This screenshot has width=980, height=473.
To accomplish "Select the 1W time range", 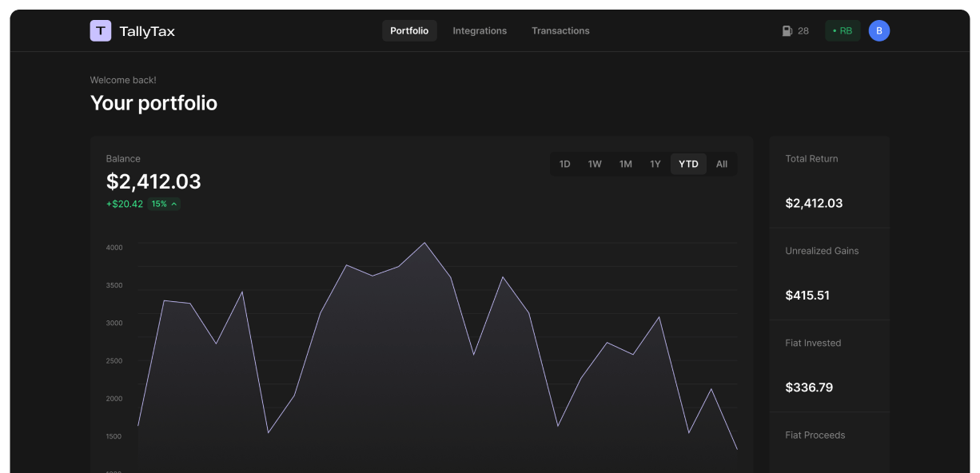I will coord(595,165).
